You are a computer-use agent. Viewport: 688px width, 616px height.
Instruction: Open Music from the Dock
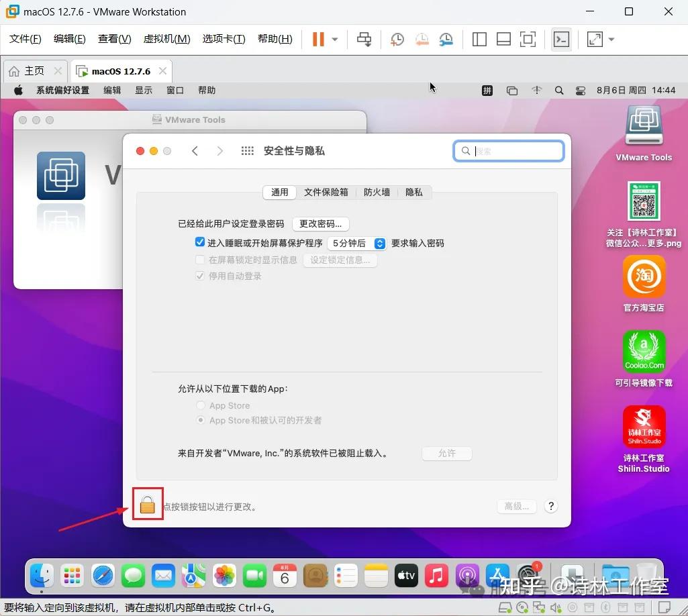436,575
